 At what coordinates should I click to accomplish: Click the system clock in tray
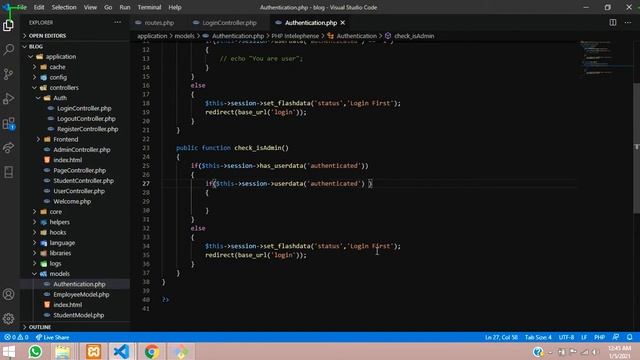tap(619, 352)
